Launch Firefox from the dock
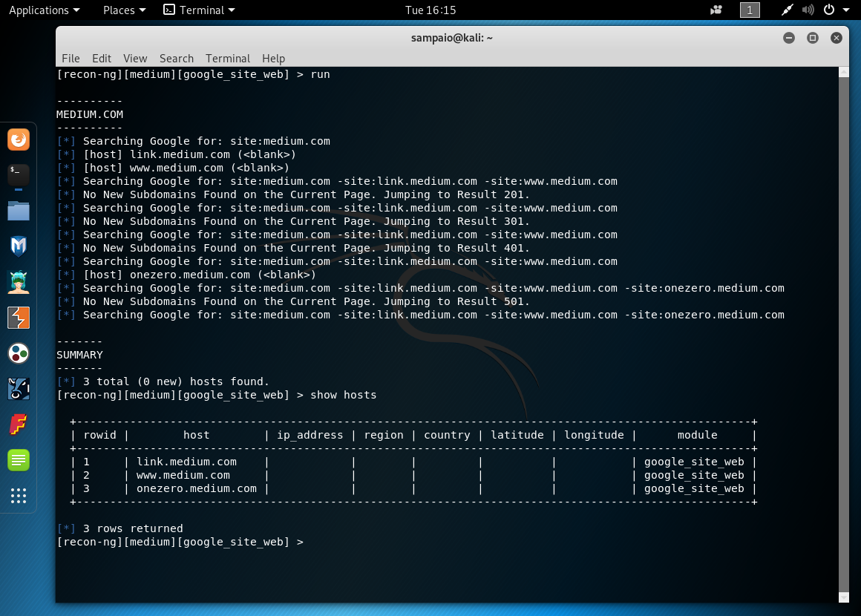The height and width of the screenshot is (616, 861). pos(18,140)
